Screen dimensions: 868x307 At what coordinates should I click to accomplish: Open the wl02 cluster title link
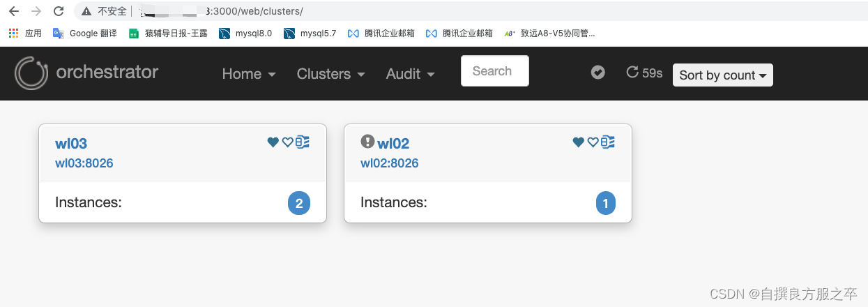[393, 143]
